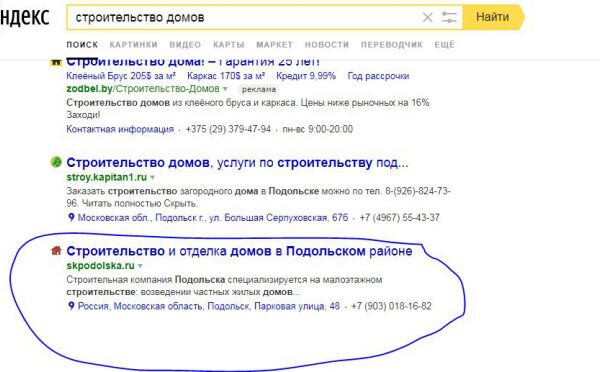Open the Каркас 170$ за м² sitelink

click(226, 76)
